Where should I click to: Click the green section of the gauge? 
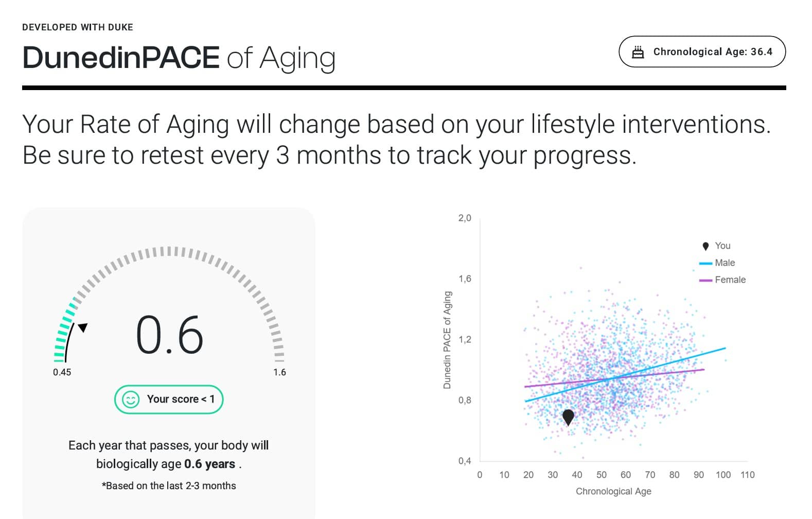click(63, 332)
